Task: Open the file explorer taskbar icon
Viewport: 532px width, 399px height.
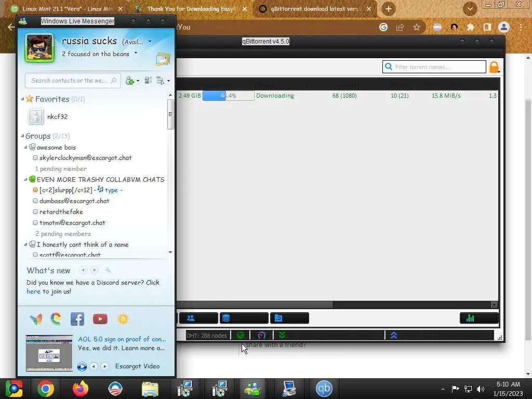Action: coord(150,389)
